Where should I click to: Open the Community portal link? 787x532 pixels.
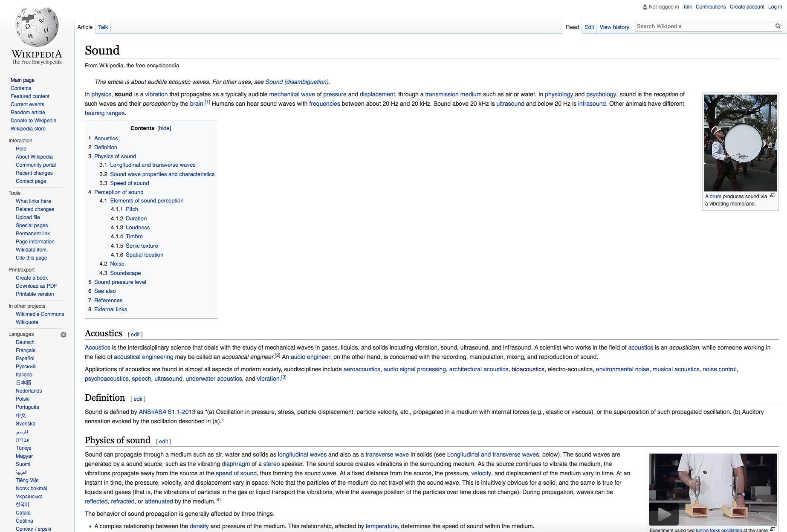click(x=36, y=165)
